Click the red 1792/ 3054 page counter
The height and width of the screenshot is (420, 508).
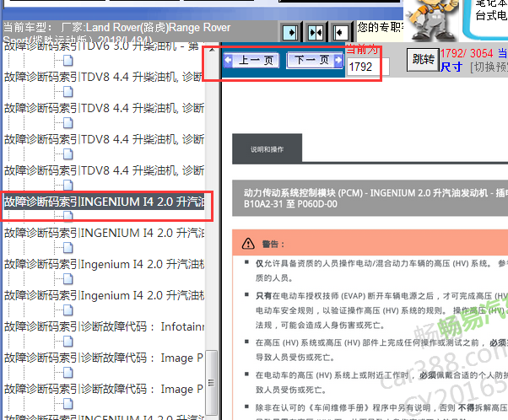tap(467, 53)
